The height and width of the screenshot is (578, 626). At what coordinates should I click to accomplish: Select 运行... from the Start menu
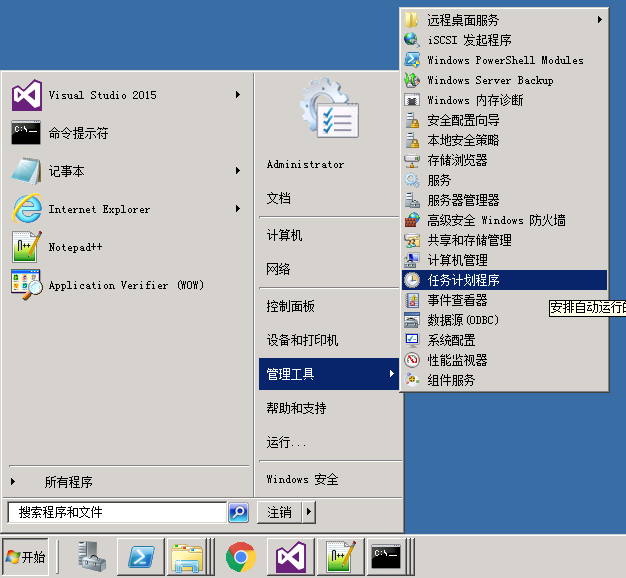tap(286, 442)
